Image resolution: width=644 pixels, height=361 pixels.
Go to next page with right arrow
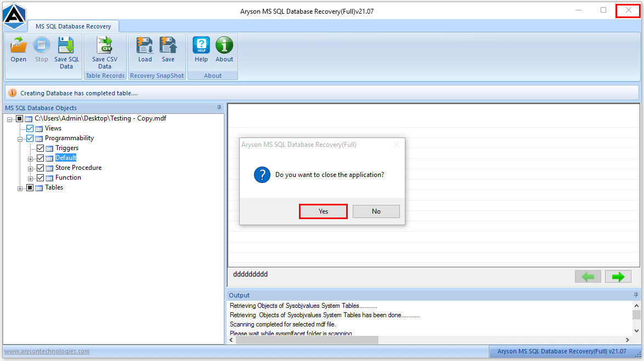pyautogui.click(x=618, y=277)
